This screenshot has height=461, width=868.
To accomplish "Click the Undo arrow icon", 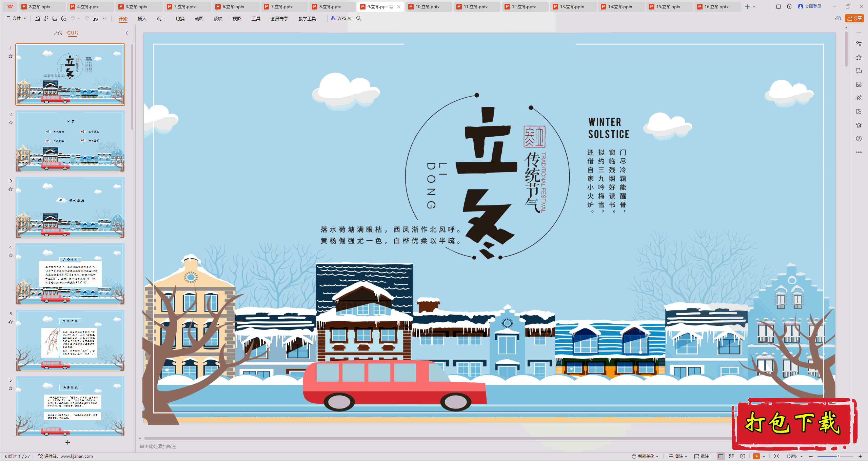I will tap(73, 18).
